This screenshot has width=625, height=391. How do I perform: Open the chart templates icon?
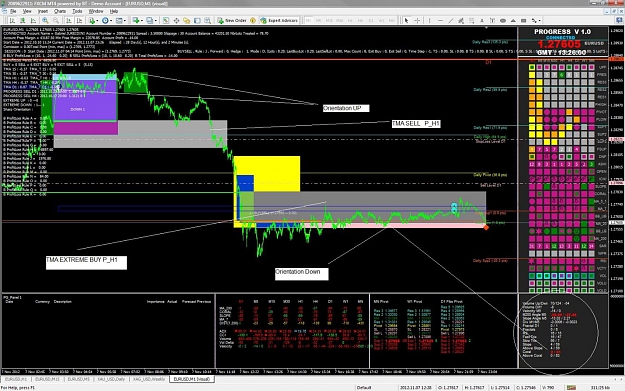pyautogui.click(x=119, y=20)
